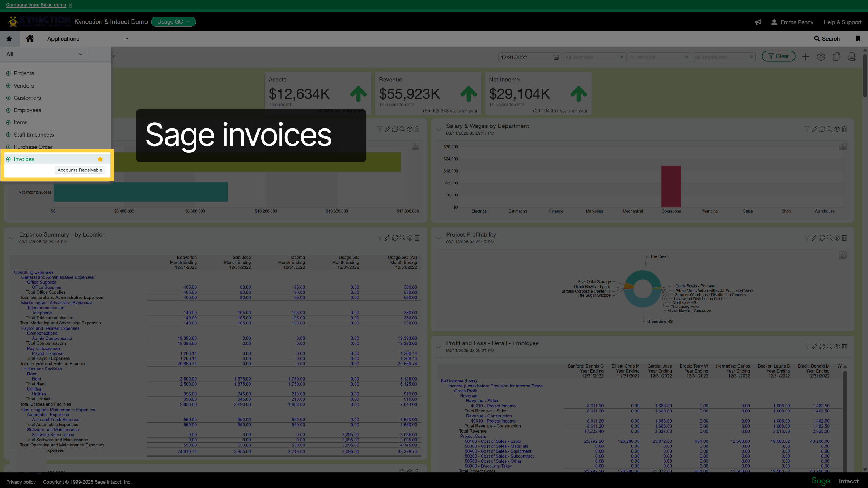
Task: Click the announcements megaphone icon
Action: 758,22
